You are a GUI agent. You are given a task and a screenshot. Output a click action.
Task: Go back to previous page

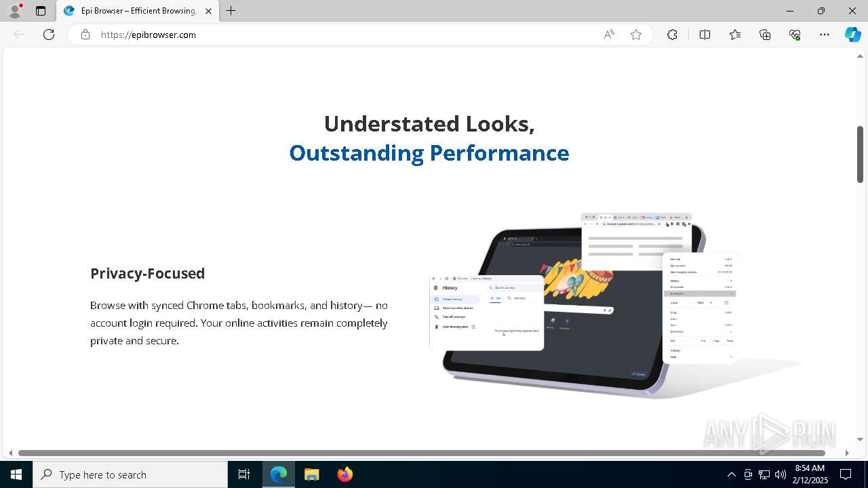coord(19,35)
